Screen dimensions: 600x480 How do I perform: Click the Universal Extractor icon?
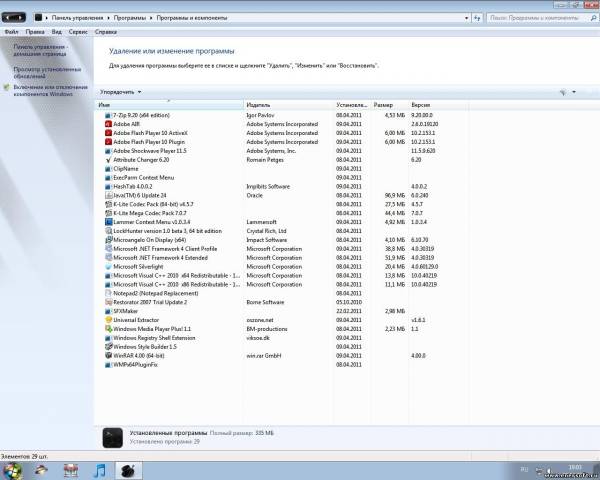pyautogui.click(x=108, y=320)
